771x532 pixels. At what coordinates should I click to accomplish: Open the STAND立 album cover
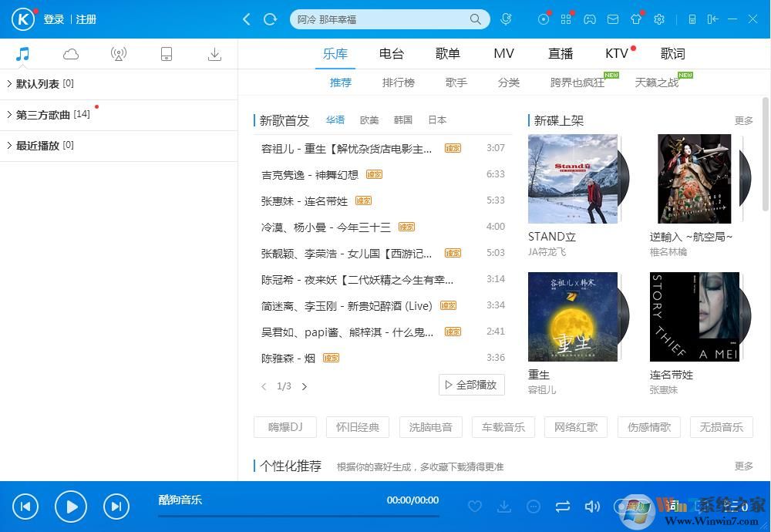[573, 179]
